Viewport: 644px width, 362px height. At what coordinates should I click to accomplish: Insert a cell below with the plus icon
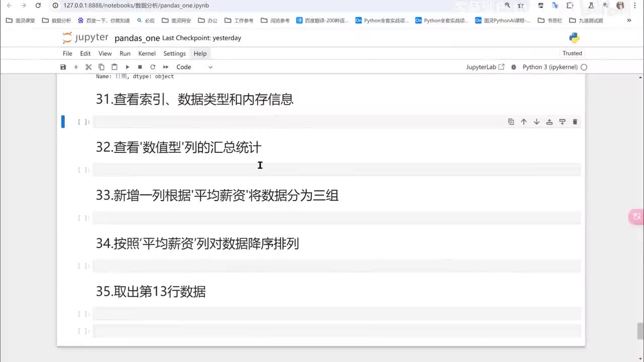pos(76,67)
